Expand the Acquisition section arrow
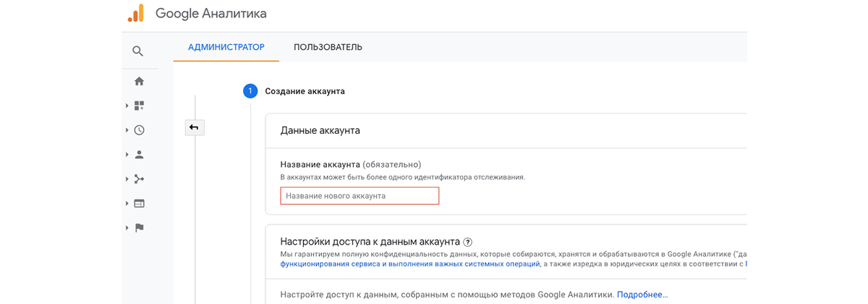Image resolution: width=868 pixels, height=304 pixels. click(127, 179)
